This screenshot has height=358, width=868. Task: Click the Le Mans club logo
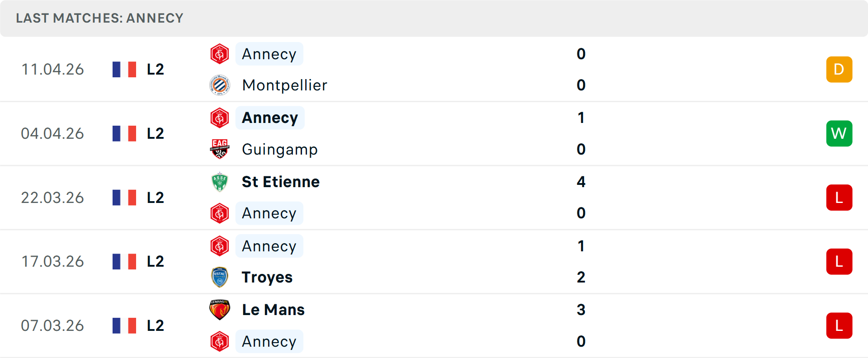[220, 310]
